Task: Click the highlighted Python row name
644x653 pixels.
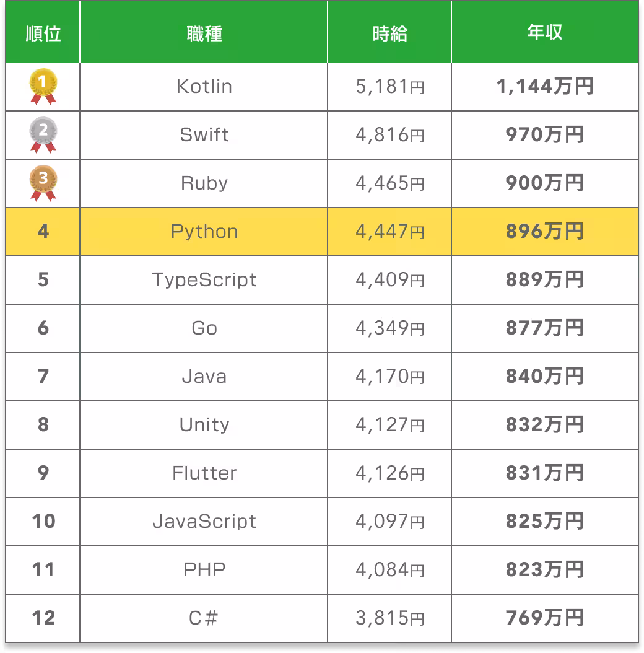Action: [x=204, y=231]
